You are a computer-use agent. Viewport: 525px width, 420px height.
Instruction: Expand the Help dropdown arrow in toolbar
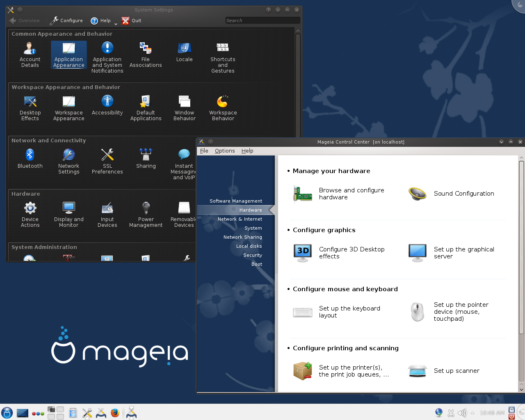(x=116, y=24)
